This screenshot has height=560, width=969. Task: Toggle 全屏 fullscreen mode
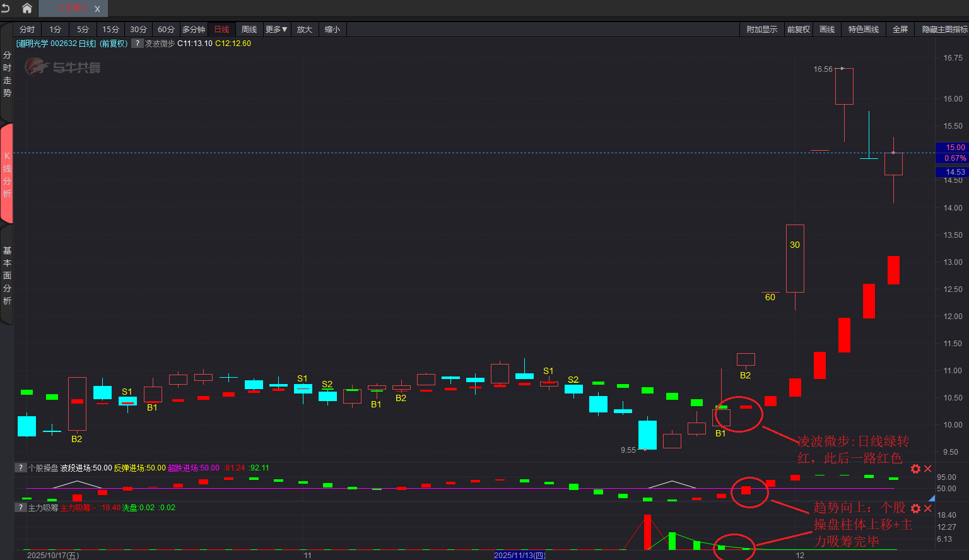click(x=900, y=30)
